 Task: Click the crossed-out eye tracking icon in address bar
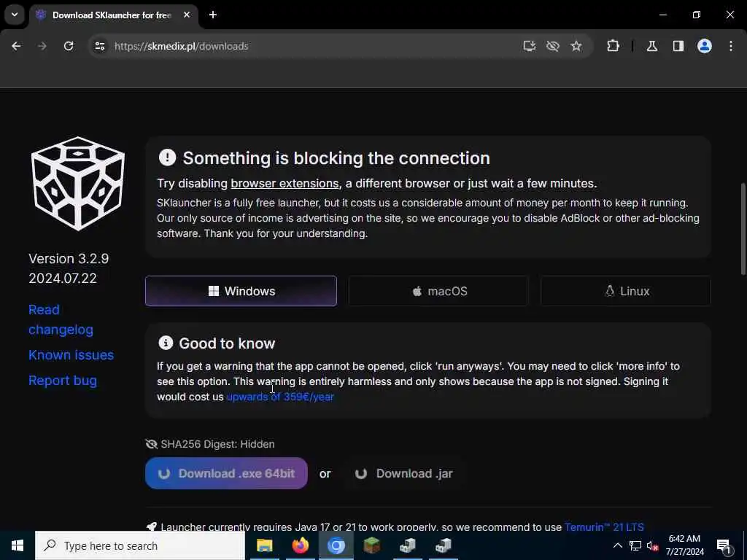click(x=553, y=46)
